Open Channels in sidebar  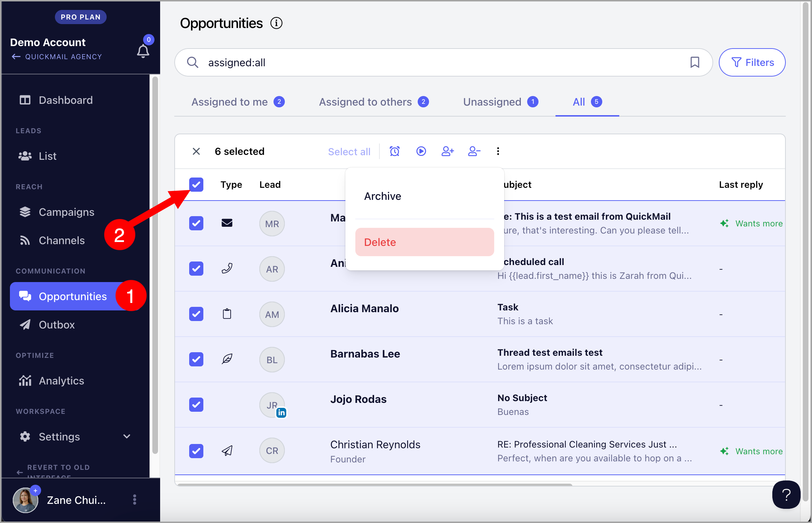(52, 241)
